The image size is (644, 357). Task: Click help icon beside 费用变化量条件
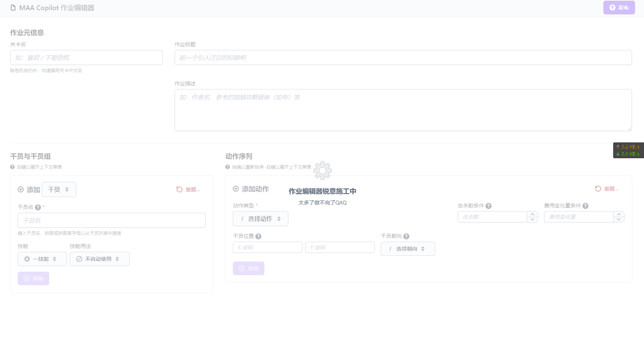(x=585, y=206)
